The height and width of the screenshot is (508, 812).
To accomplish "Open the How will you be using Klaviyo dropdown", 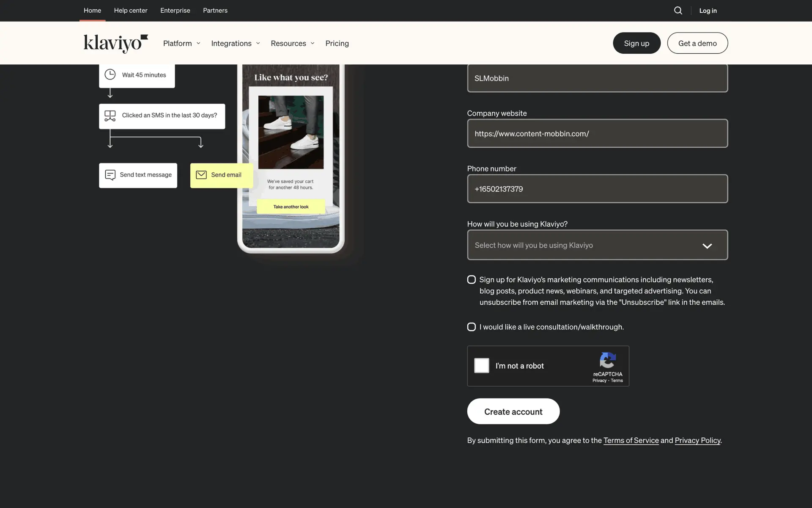I will [597, 245].
